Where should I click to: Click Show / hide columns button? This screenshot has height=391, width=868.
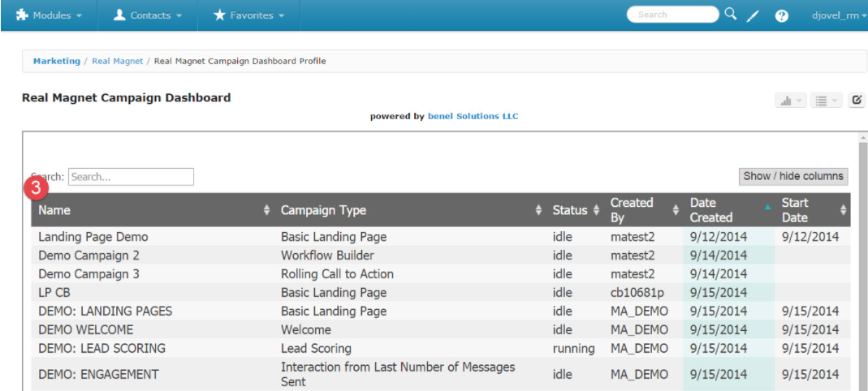pos(793,176)
